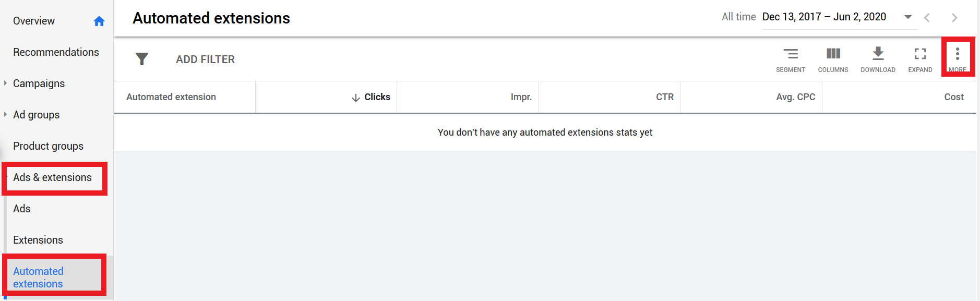Image resolution: width=980 pixels, height=301 pixels.
Task: Open the Recommendations page
Action: (x=56, y=52)
